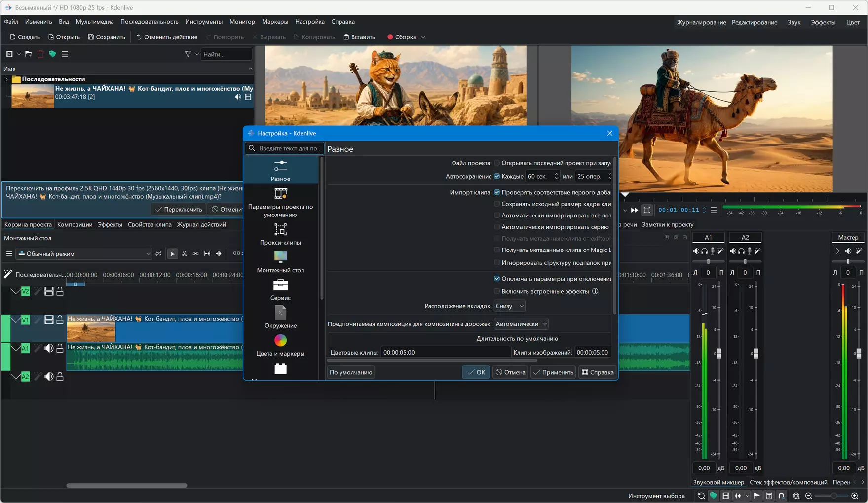Click Применить in the settings dialog
868x503 pixels.
553,372
